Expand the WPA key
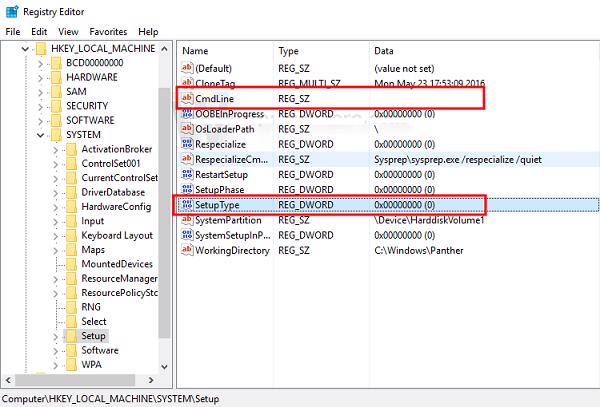 pyautogui.click(x=55, y=365)
